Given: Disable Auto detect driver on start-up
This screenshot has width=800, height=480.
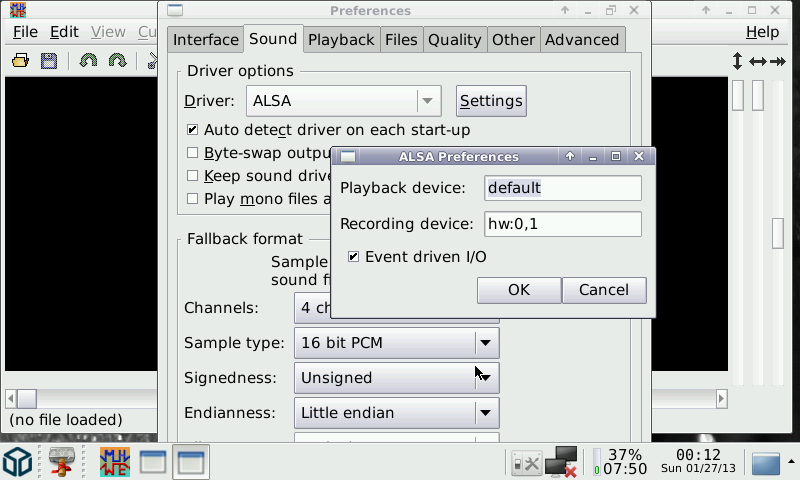Looking at the screenshot, I should 193,130.
